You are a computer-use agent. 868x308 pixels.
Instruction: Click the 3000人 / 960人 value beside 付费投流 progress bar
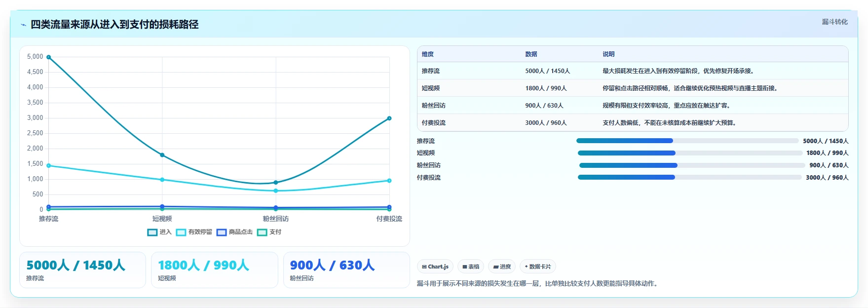point(828,178)
